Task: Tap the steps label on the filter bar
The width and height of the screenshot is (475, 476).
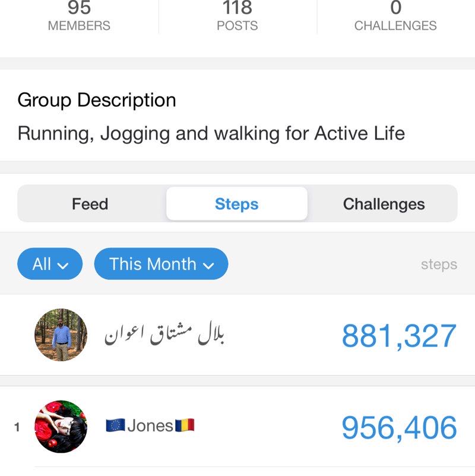Action: point(440,264)
